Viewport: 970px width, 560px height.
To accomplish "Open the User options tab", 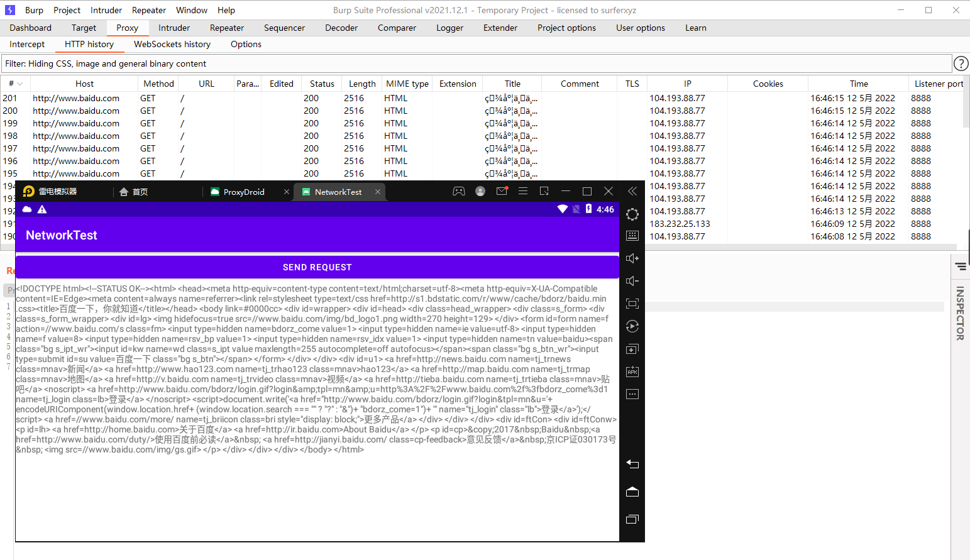I will point(641,28).
